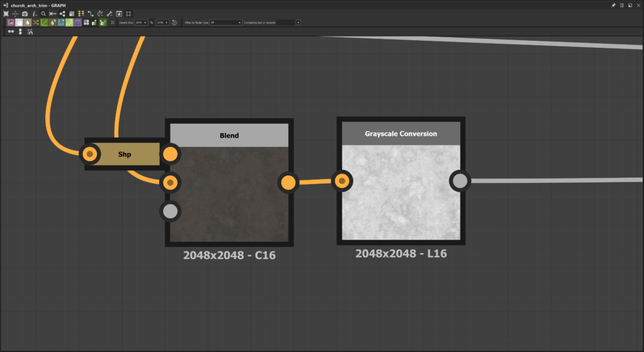Image resolution: width=644 pixels, height=352 pixels.
Task: Click the Blend node output connector
Action: (x=288, y=183)
